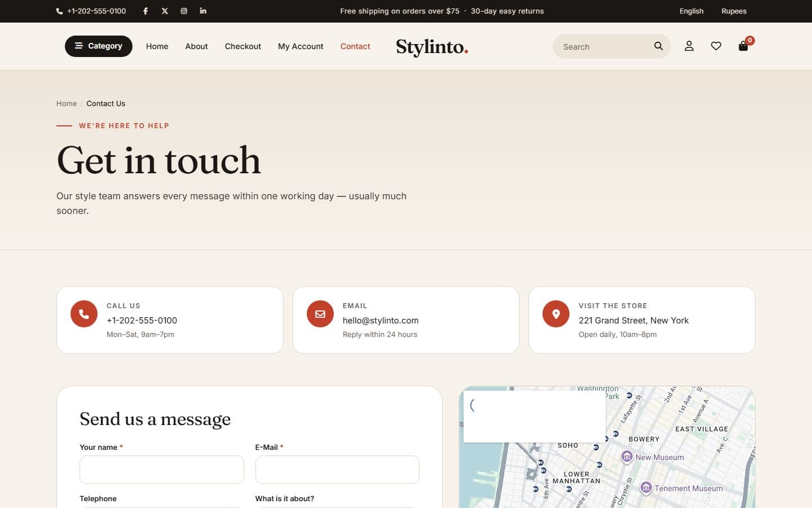
Task: Click the 221 Grand Street, New York address
Action: (x=634, y=320)
